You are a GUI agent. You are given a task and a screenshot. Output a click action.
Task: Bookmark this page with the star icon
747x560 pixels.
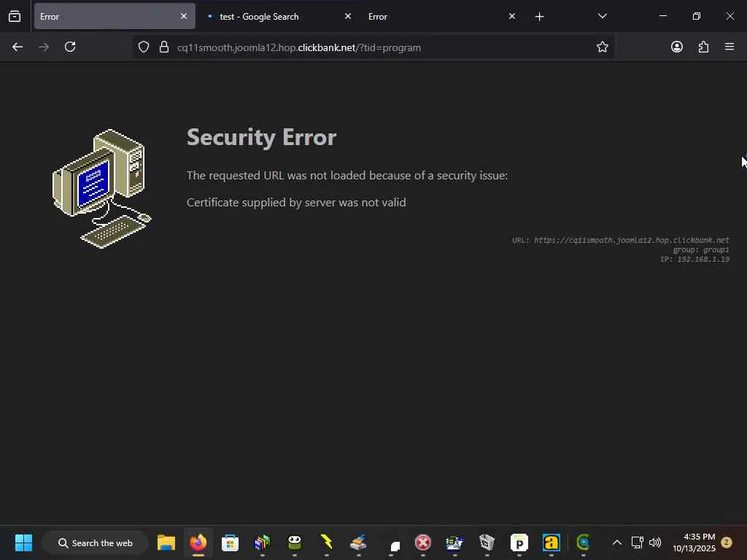coord(602,47)
